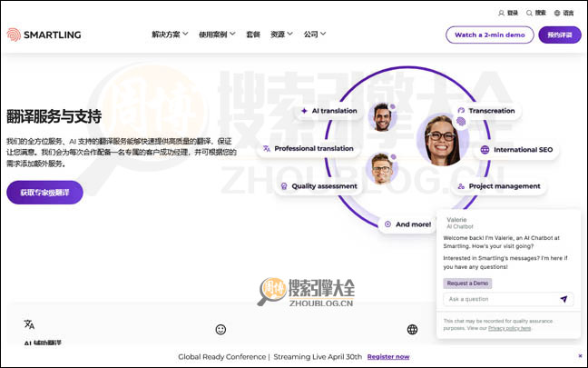Click the sparkle icon beside AI translation

click(x=304, y=111)
